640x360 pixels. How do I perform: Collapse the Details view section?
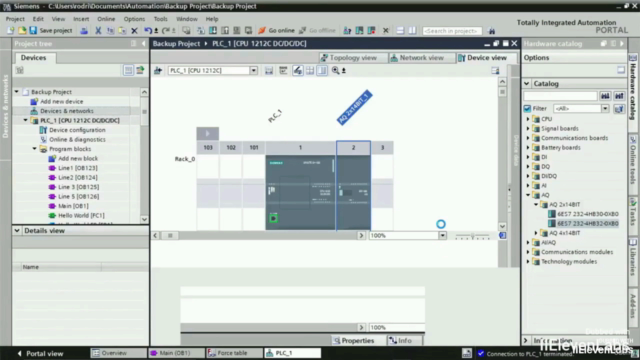[17, 231]
